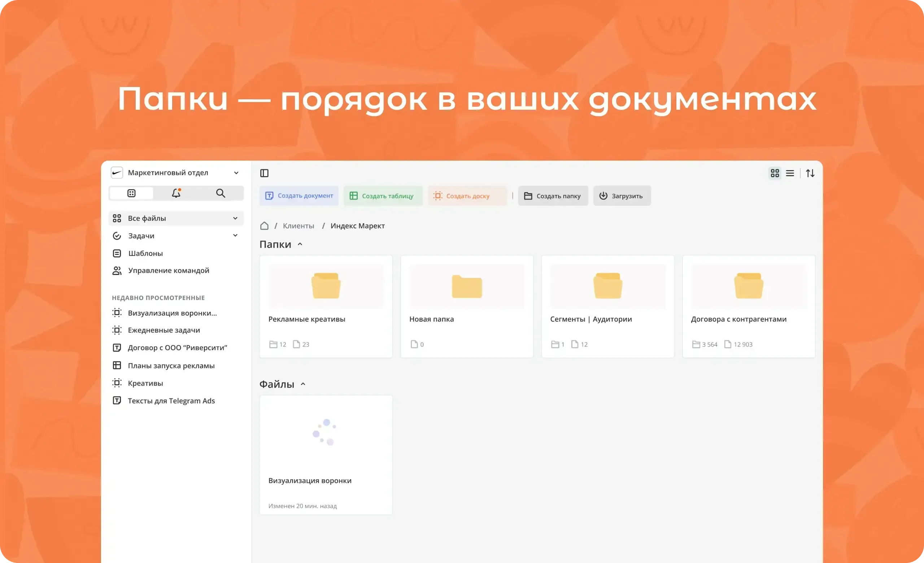This screenshot has width=924, height=563.
Task: Click the Создать документ icon button
Action: click(270, 196)
